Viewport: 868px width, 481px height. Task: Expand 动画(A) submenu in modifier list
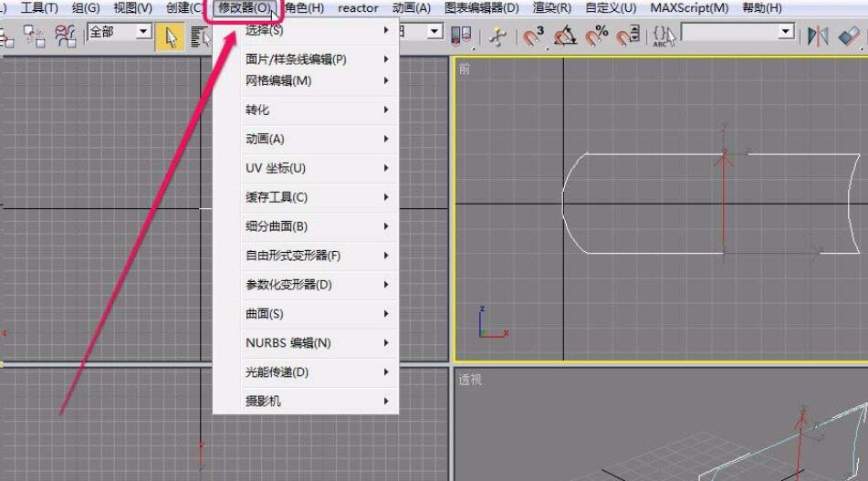[x=319, y=139]
